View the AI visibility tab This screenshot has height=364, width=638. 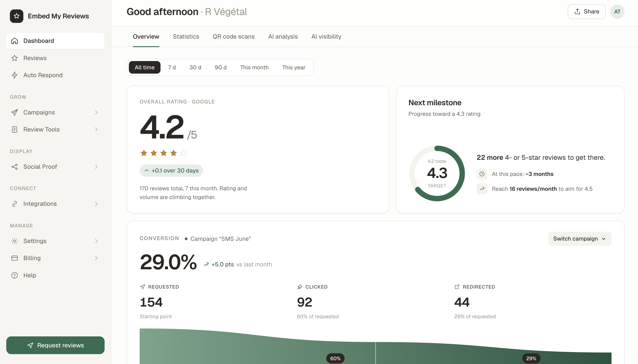[x=326, y=37]
